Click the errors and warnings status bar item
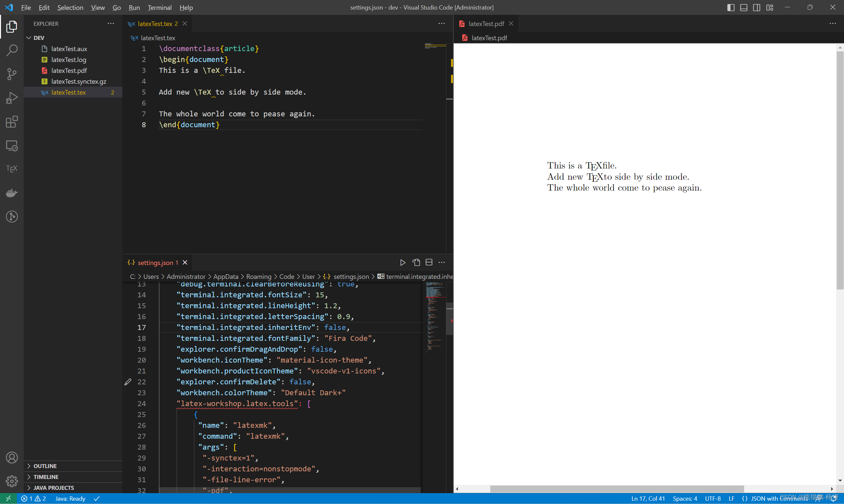This screenshot has height=504, width=844. pos(34,498)
